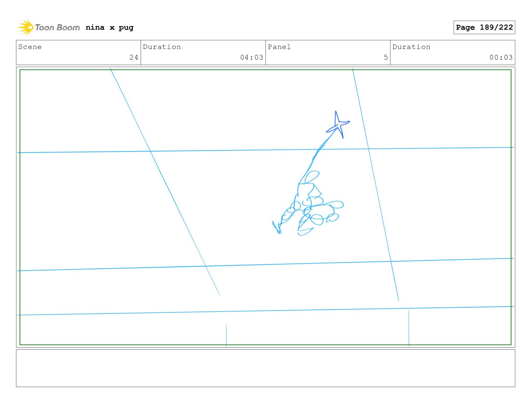Click the 'nina x pug' project title
This screenshot has width=532, height=411.
110,28
